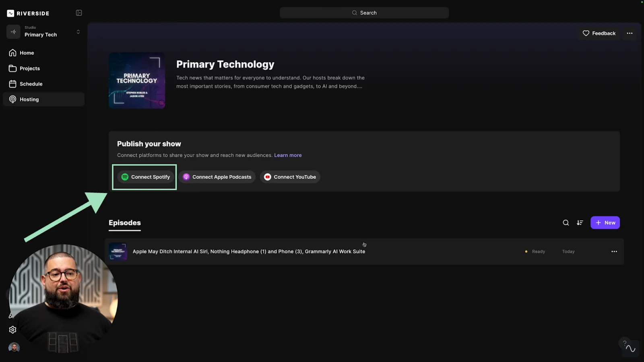This screenshot has height=362, width=644.
Task: Click the Primary Technology cover art
Action: pyautogui.click(x=137, y=80)
